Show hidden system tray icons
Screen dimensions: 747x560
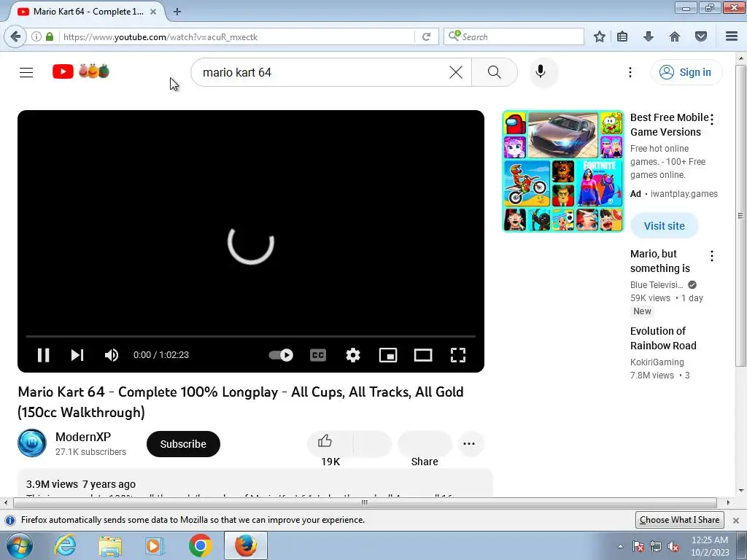pyautogui.click(x=620, y=546)
